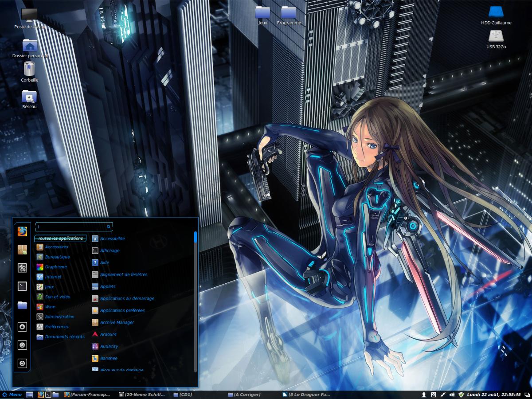Open Files folder icon in favorites sidebar
Image resolution: width=532 pixels, height=399 pixels.
(22, 305)
